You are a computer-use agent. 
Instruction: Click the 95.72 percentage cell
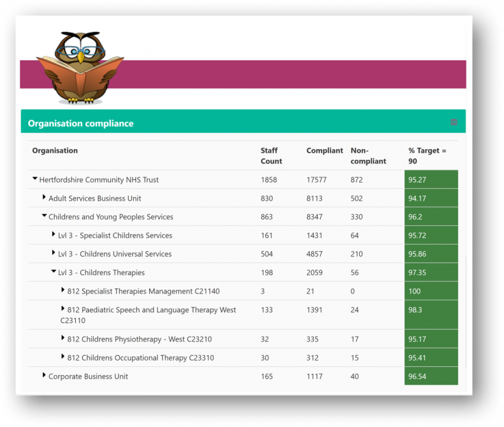[x=431, y=235]
